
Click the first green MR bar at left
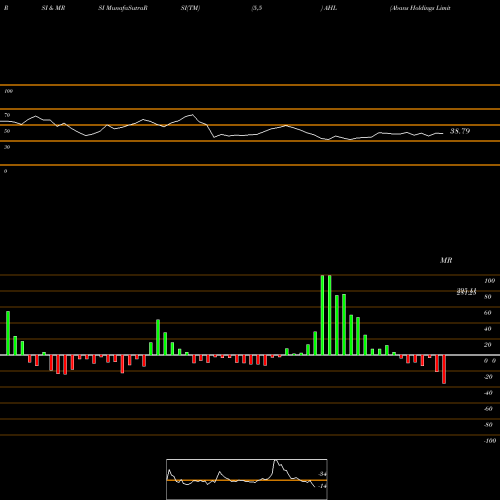coord(8,333)
